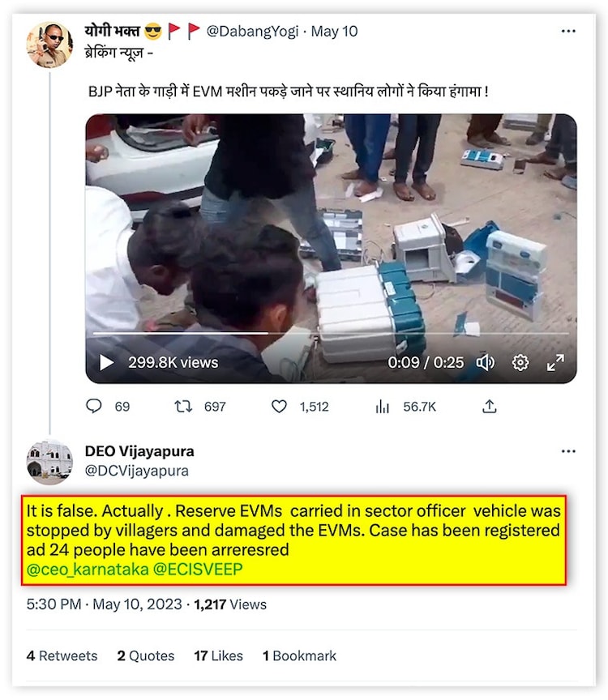Screen dimensions: 608x700
Task: Expand video to fullscreen
Action: 555,362
